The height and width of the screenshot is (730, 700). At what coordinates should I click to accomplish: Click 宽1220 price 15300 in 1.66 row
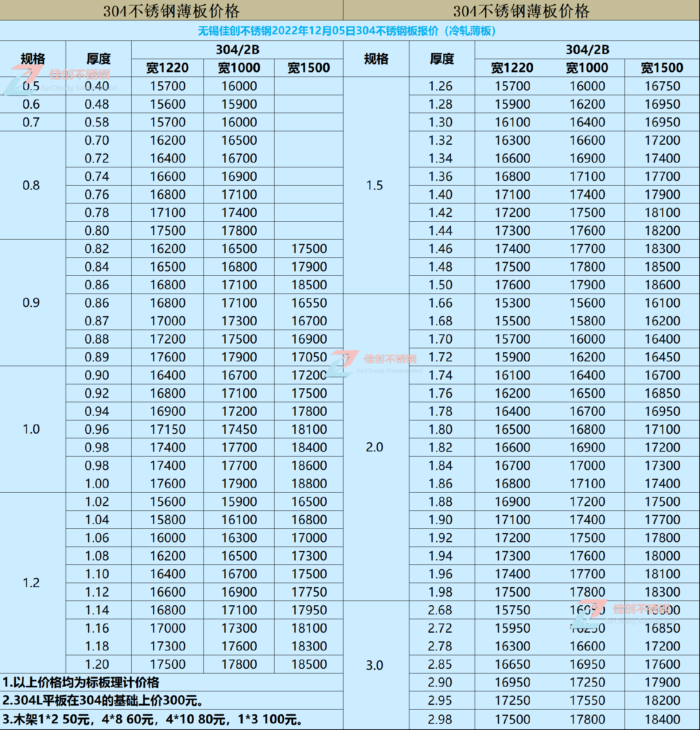coord(513,303)
